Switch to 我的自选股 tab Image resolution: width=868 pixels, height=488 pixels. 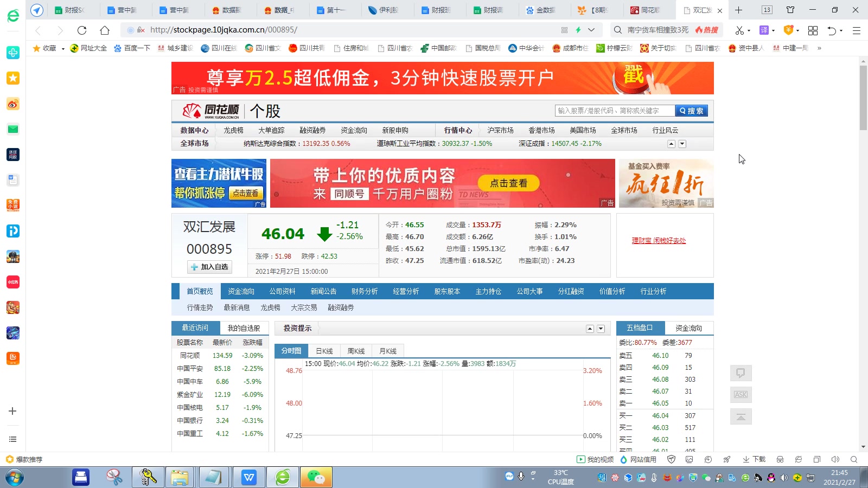coord(244,328)
